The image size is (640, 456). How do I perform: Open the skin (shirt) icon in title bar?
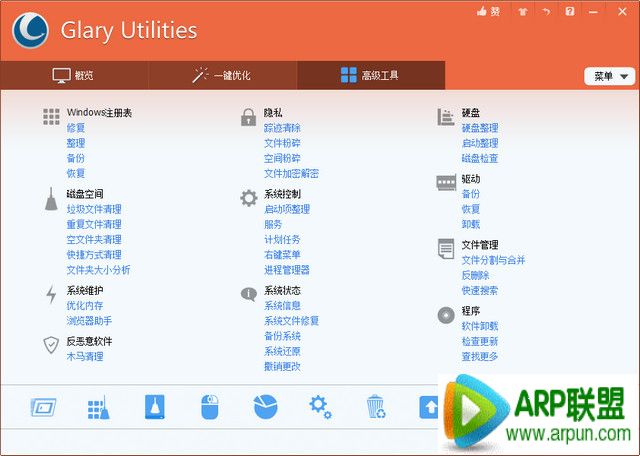coord(523,12)
